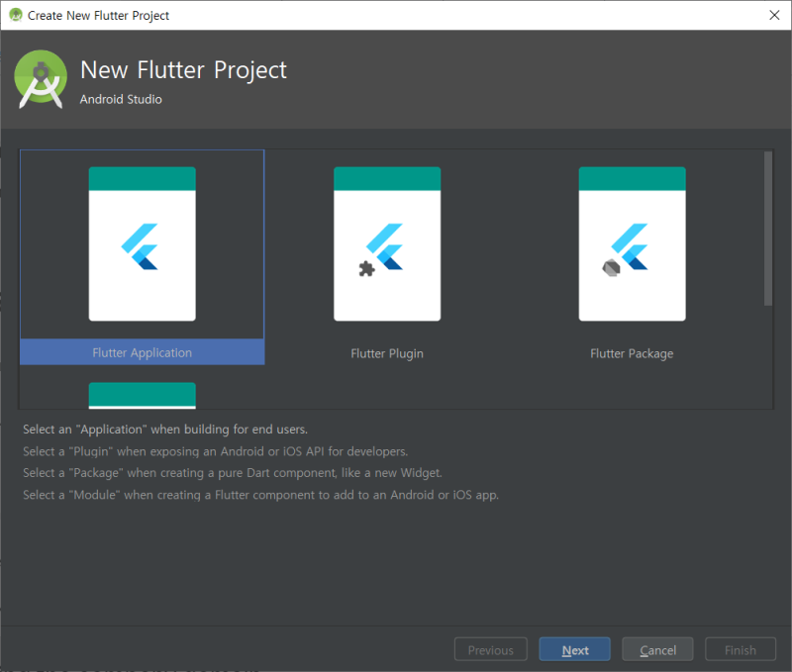The height and width of the screenshot is (672, 792).
Task: Click the Next button
Action: click(574, 649)
